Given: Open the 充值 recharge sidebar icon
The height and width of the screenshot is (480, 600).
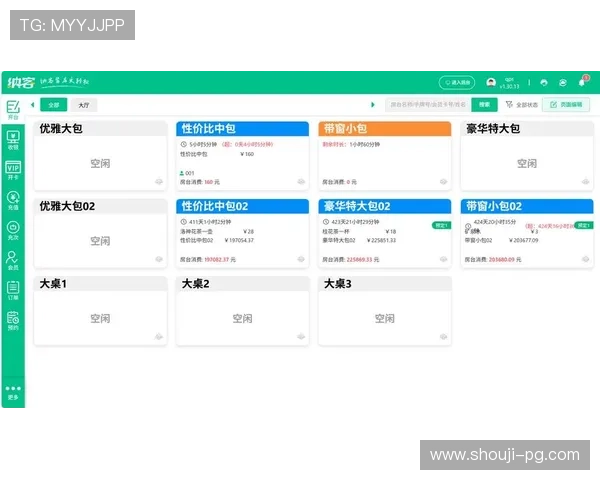Looking at the screenshot, I should (13, 200).
